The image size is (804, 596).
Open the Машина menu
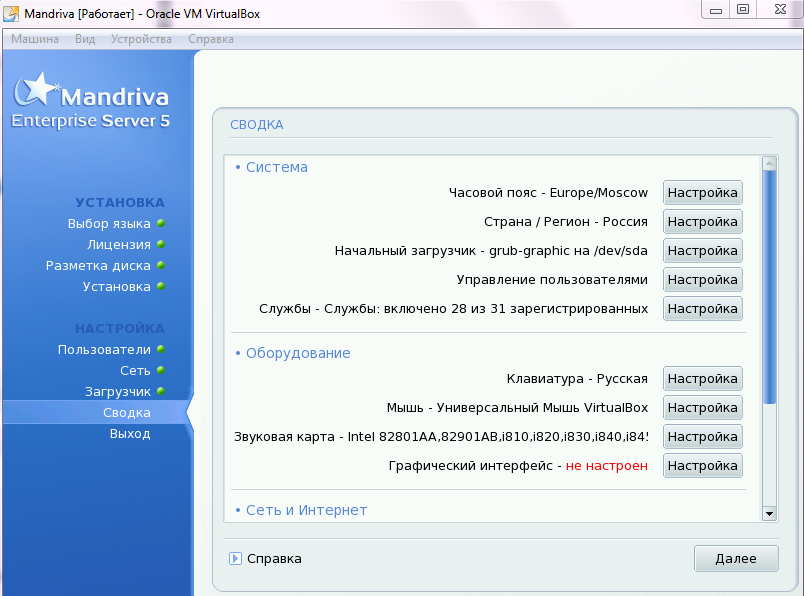point(35,39)
